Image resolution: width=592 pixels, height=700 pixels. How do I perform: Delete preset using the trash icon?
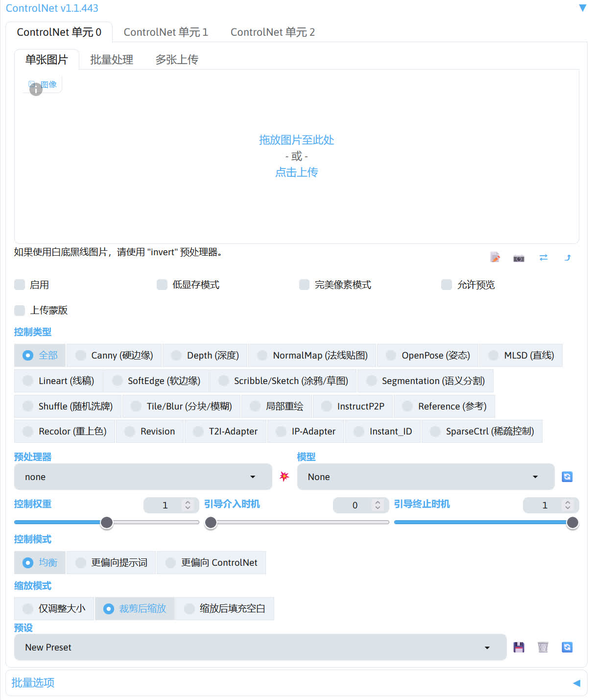click(x=543, y=647)
